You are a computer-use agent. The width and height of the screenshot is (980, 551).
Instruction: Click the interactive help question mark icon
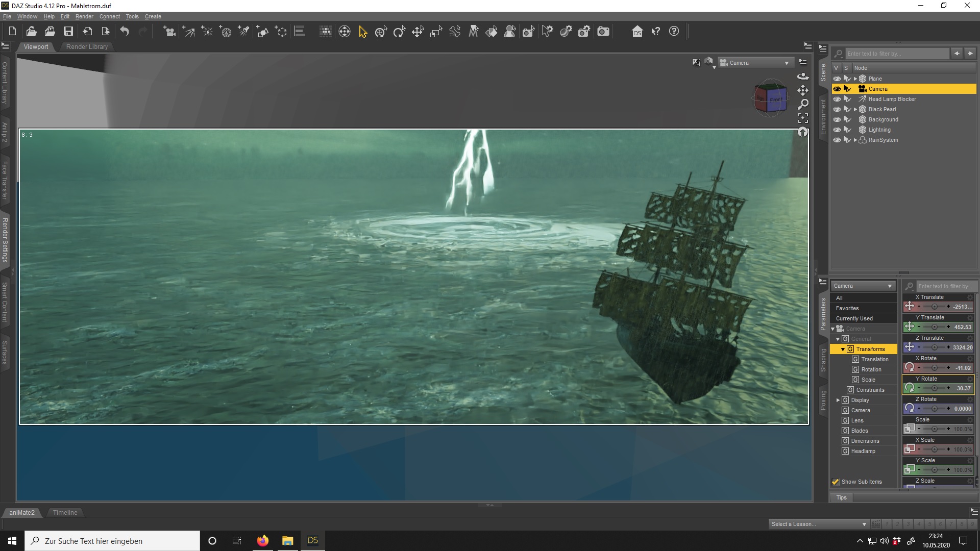pos(655,32)
